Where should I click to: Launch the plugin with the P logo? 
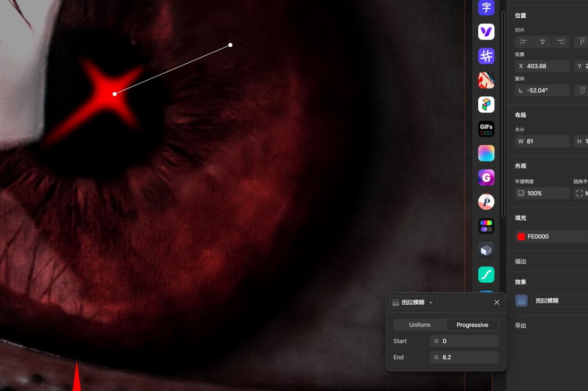tap(486, 202)
